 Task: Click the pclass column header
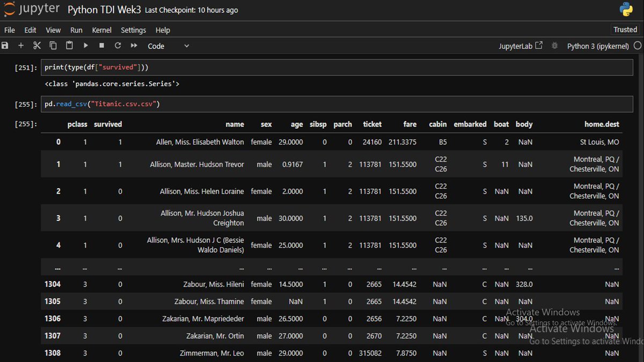(x=77, y=124)
